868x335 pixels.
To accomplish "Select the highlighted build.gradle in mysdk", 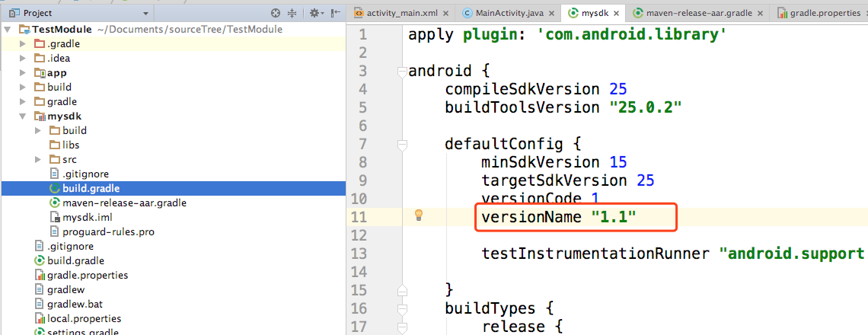I will (91, 188).
